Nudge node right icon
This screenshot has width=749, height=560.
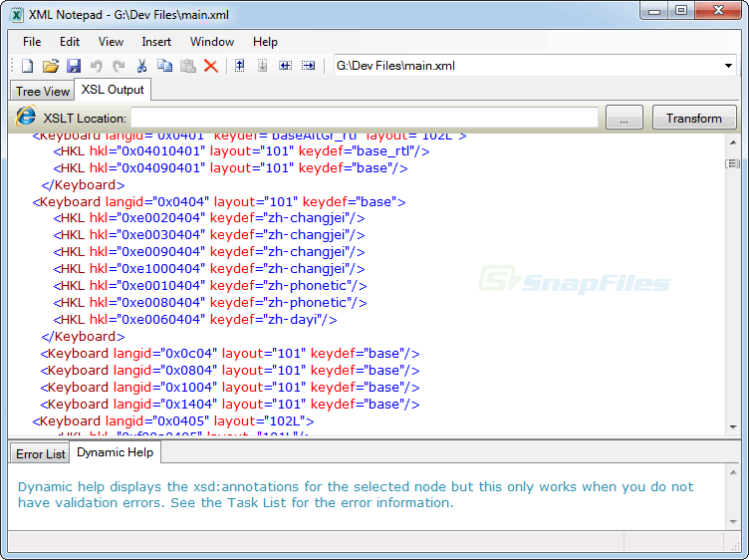click(x=308, y=66)
